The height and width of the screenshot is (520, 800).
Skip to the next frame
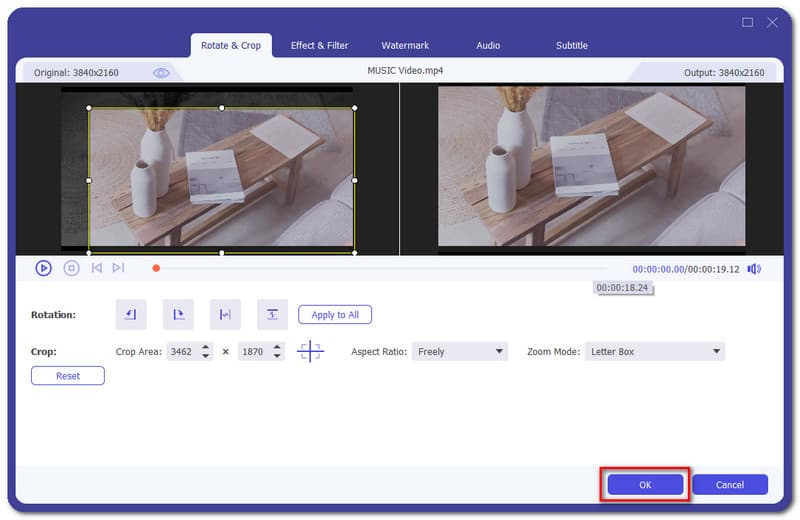point(119,268)
